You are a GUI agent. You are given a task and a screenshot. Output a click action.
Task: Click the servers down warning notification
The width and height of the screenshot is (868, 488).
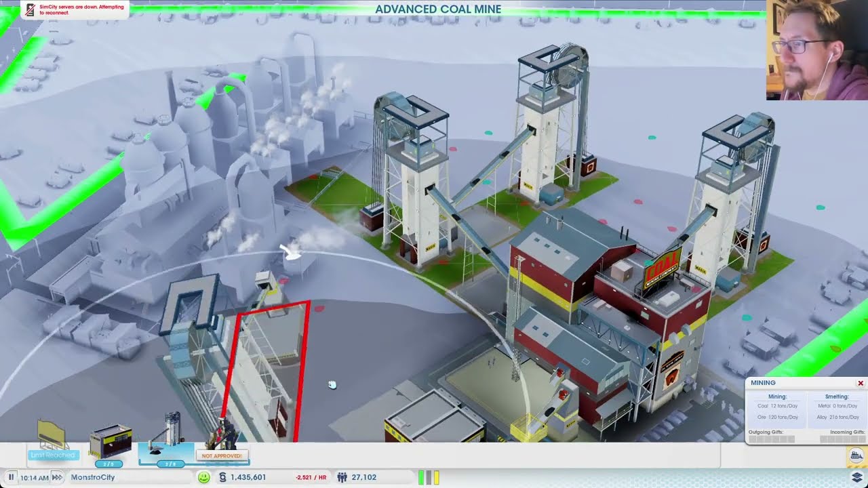click(x=75, y=9)
